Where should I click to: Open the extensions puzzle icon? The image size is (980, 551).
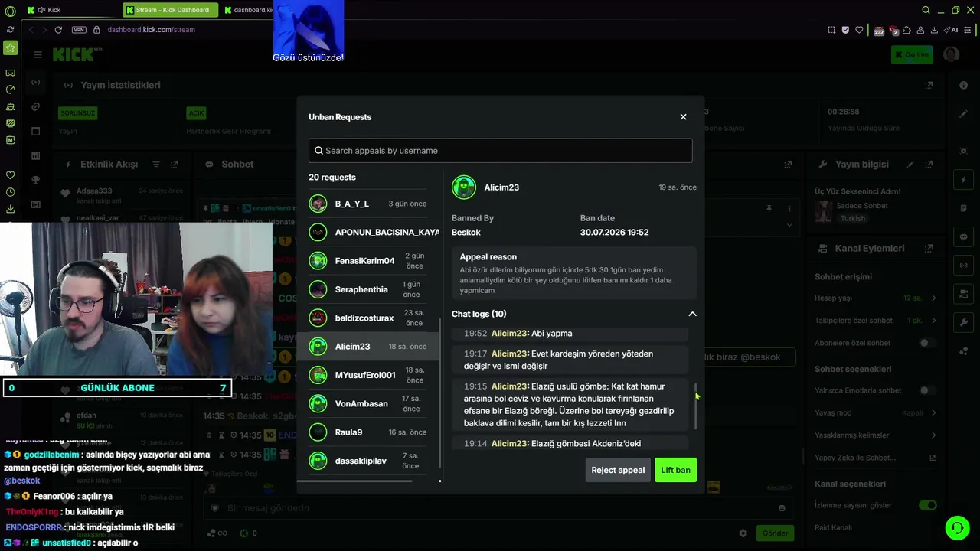(906, 30)
